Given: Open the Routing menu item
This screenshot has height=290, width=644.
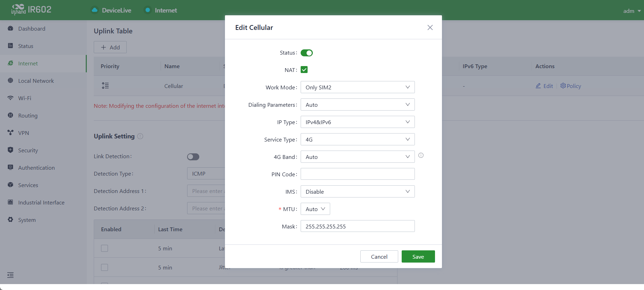Looking at the screenshot, I should pos(43,115).
